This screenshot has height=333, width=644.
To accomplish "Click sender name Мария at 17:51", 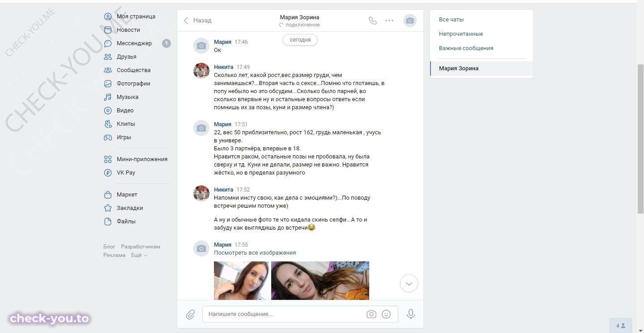I will click(222, 124).
